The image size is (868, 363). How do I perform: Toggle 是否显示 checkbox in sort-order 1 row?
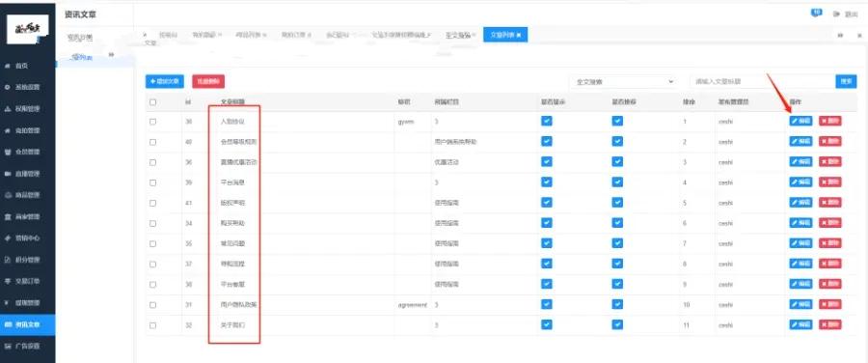[x=547, y=121]
